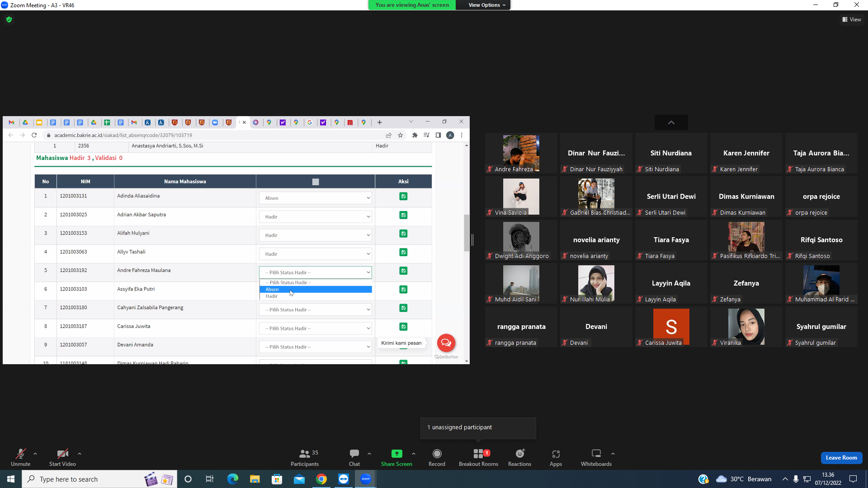Viewport: 868px width, 488px height.
Task: Expand View Options menu
Action: (487, 5)
